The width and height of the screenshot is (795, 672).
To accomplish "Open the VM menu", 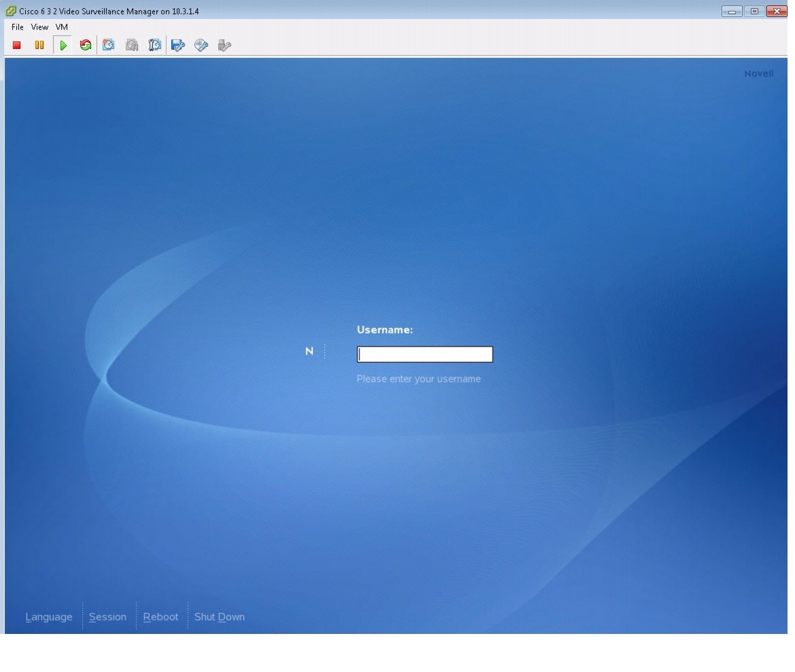I will pyautogui.click(x=61, y=27).
